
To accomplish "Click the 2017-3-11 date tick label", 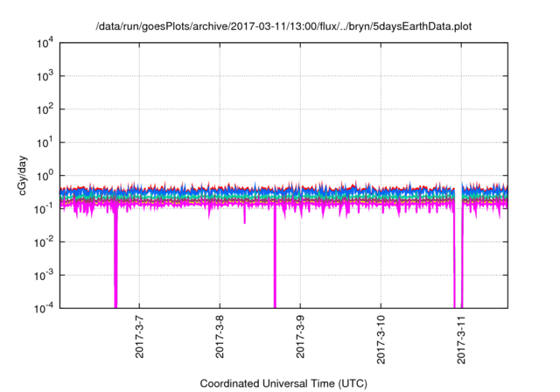I will (461, 339).
